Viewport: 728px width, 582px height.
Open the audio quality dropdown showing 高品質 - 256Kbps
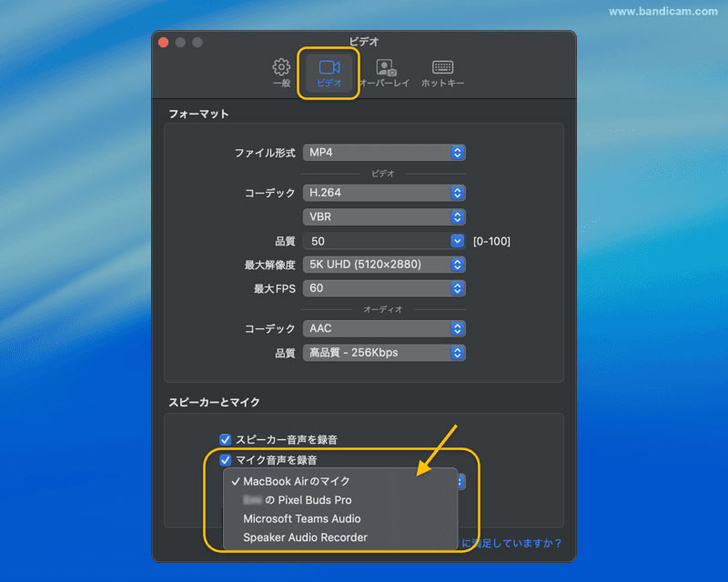(x=384, y=353)
